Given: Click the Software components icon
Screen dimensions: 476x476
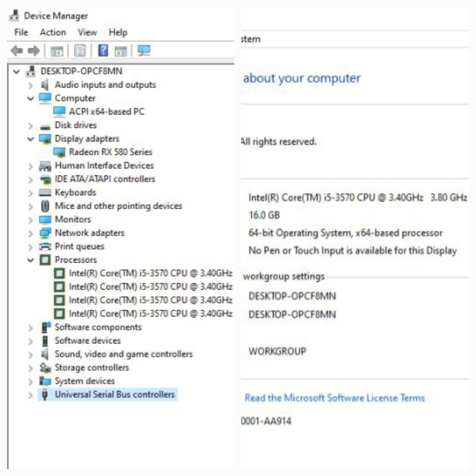Looking at the screenshot, I should [46, 327].
